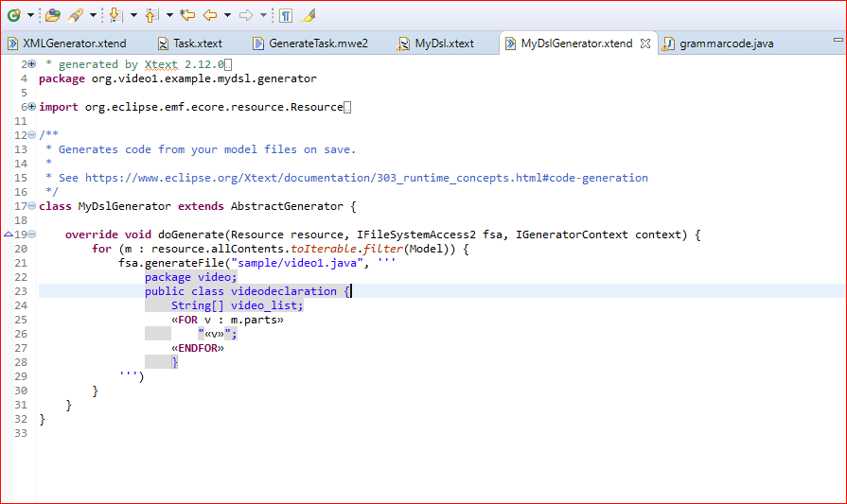847x504 pixels.
Task: Click 'filter' method call in line 20
Action: click(383, 249)
